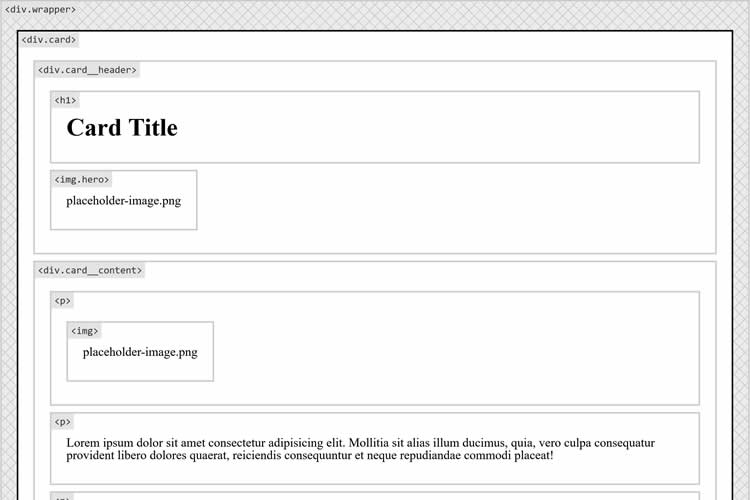Image resolution: width=750 pixels, height=500 pixels.
Task: Click the div.wrapper tag label
Action: pyautogui.click(x=40, y=10)
